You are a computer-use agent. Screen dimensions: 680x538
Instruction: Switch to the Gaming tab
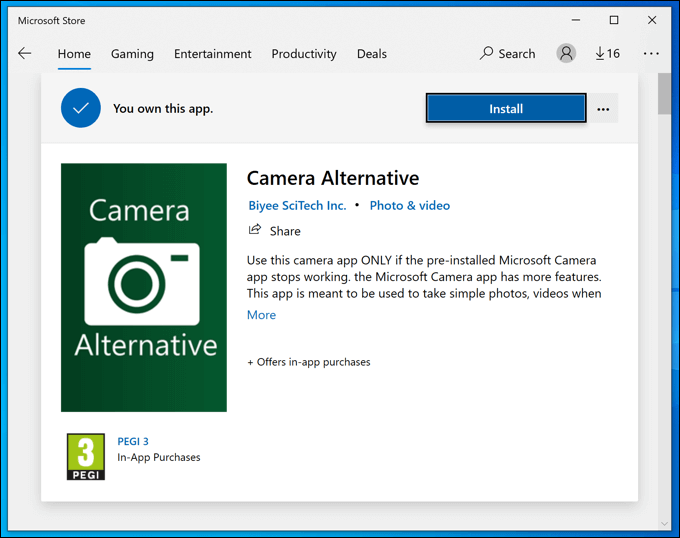point(132,54)
